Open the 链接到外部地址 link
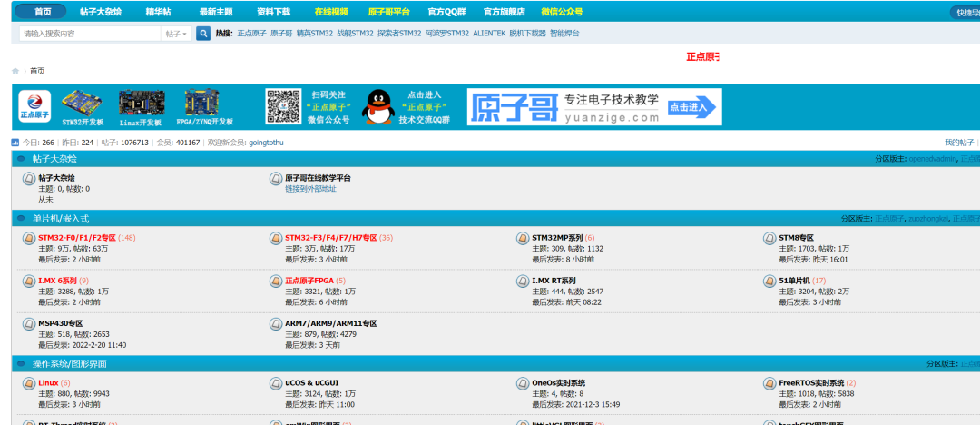The image size is (980, 425). 310,188
